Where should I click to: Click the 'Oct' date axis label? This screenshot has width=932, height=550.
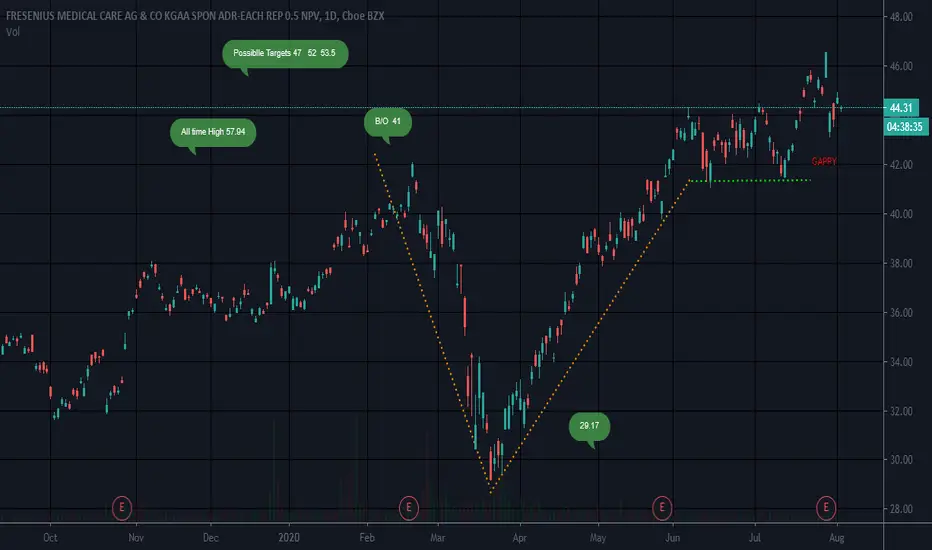click(51, 538)
